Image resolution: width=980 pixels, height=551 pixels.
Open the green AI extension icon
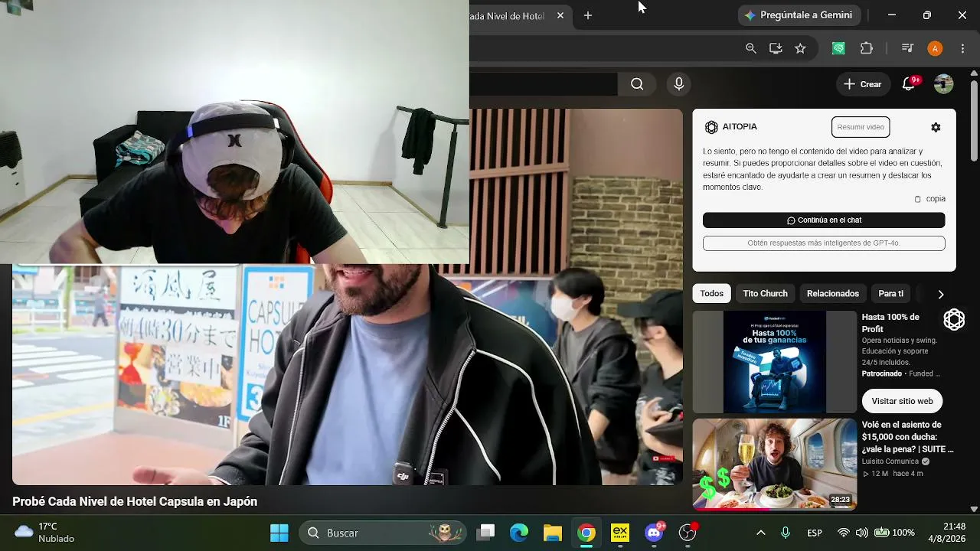point(839,48)
